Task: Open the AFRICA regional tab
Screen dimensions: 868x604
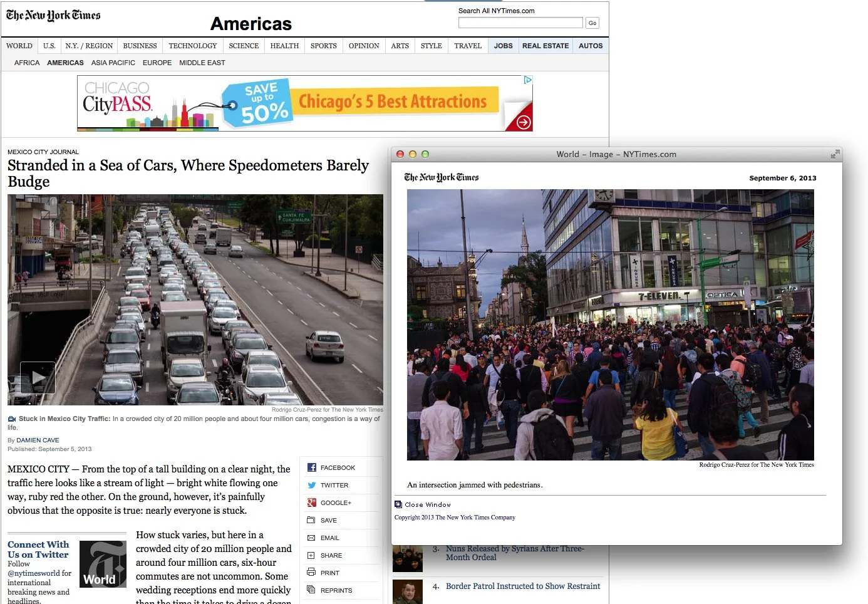Action: point(26,62)
